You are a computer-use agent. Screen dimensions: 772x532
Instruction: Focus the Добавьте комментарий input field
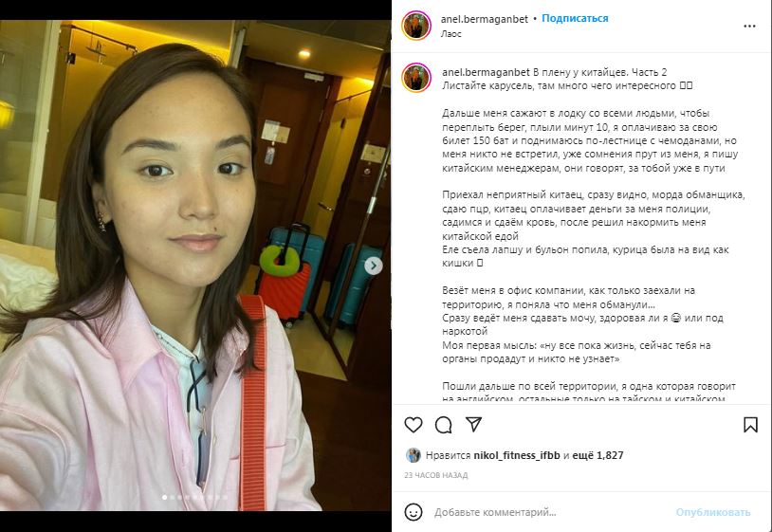[x=551, y=512]
